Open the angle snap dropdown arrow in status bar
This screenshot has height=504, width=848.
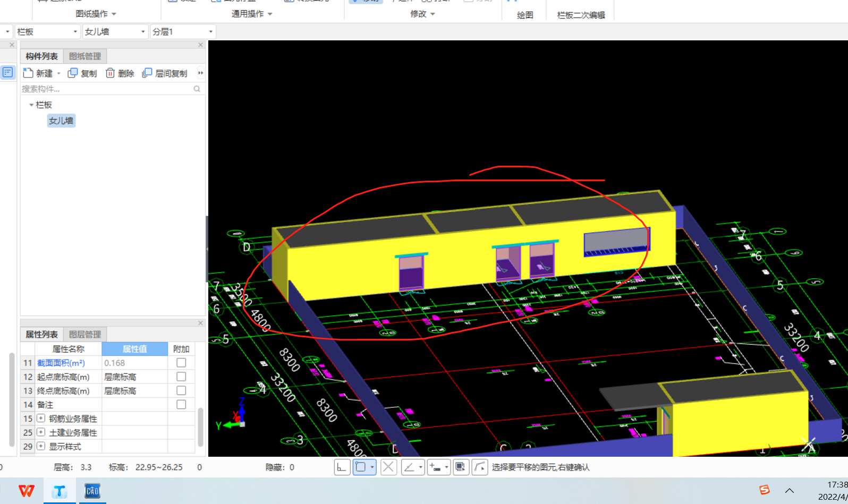tap(420, 467)
